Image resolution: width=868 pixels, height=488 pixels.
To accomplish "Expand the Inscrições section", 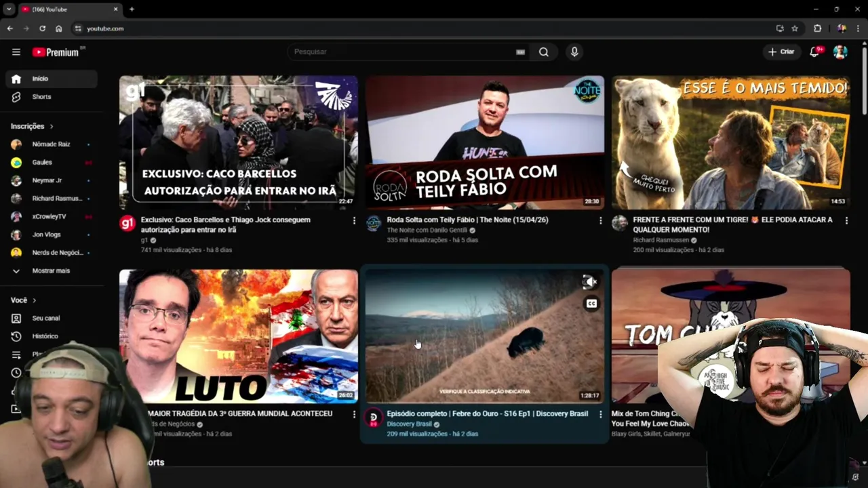I will [x=32, y=126].
